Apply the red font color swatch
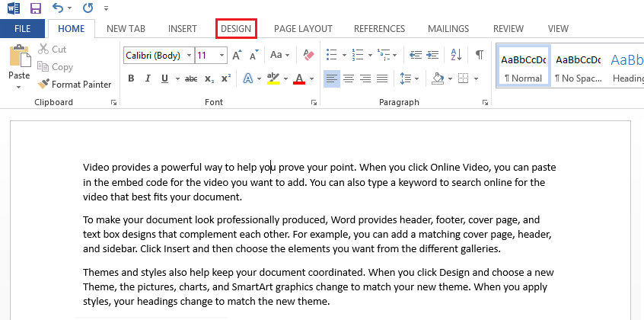This screenshot has height=320, width=644. pyautogui.click(x=298, y=78)
